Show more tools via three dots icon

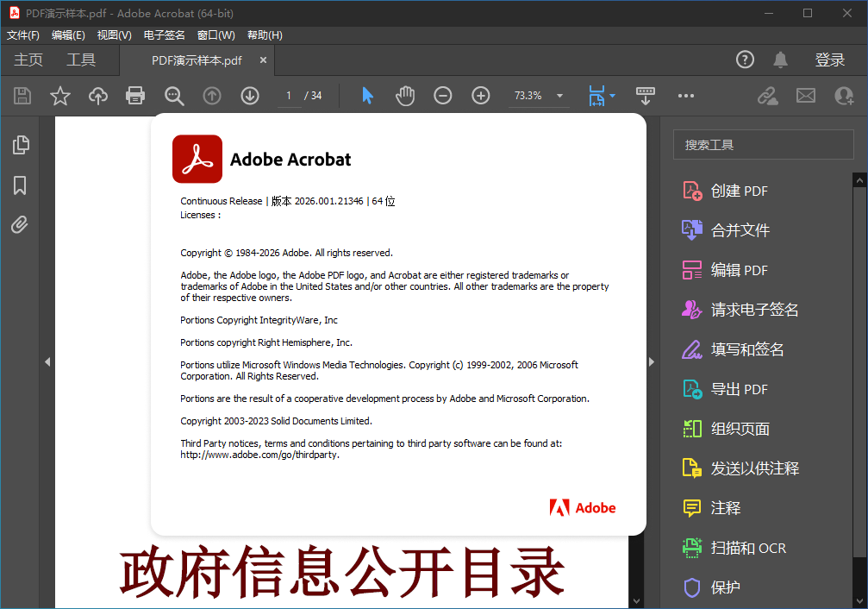click(686, 96)
